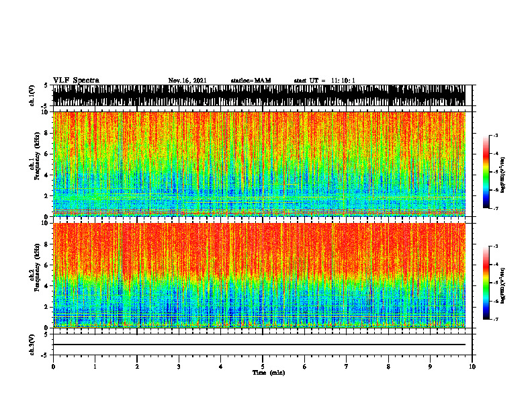Click the x-axis tick label "10" at far right
532x411 pixels.
[472, 367]
